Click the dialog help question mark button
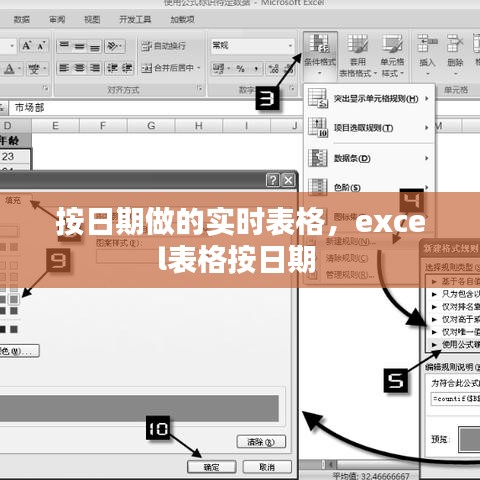This screenshot has height=480, width=480. coord(272,180)
